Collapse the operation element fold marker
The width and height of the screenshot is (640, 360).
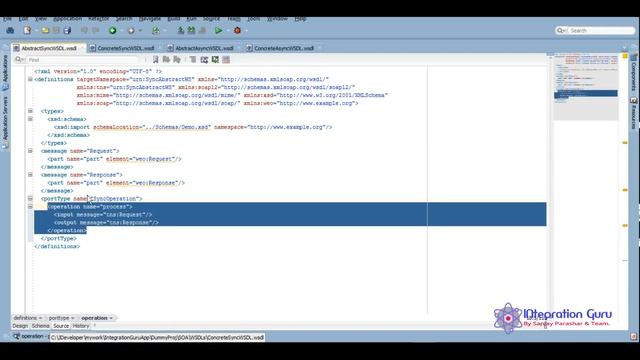click(x=30, y=207)
